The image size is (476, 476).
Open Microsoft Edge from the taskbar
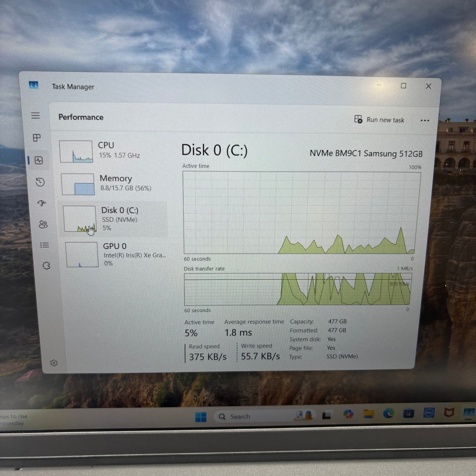point(389,413)
